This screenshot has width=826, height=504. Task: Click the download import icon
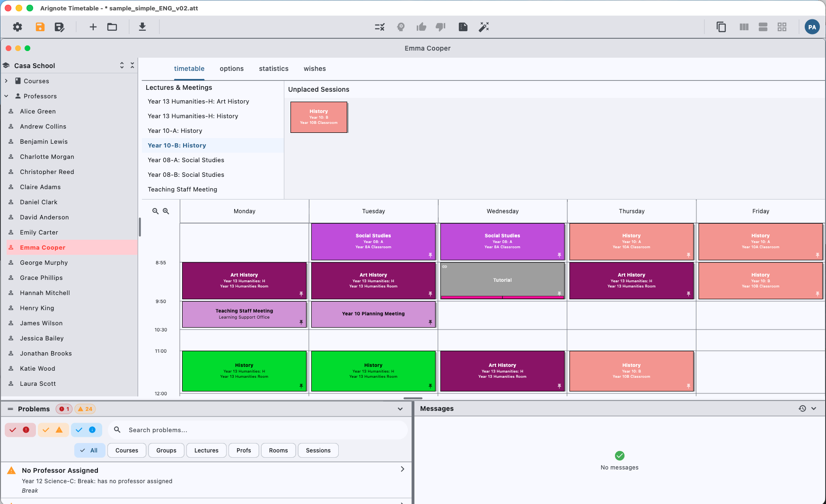pos(142,27)
